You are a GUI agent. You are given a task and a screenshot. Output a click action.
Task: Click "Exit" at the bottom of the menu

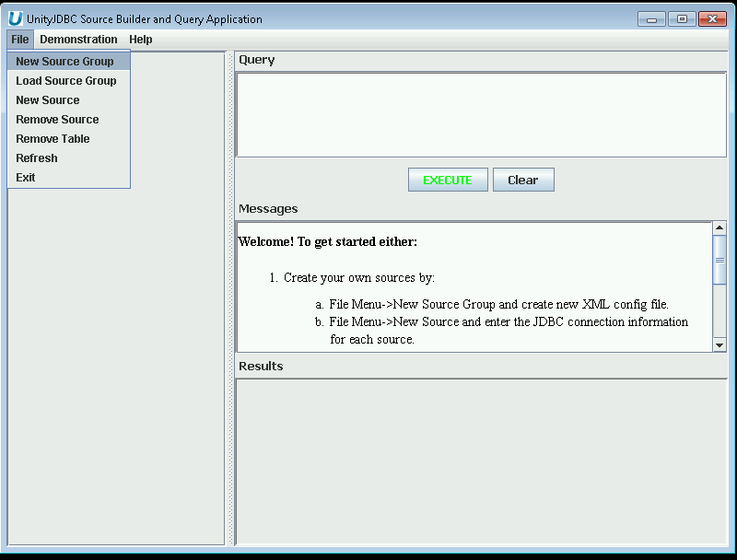point(25,177)
